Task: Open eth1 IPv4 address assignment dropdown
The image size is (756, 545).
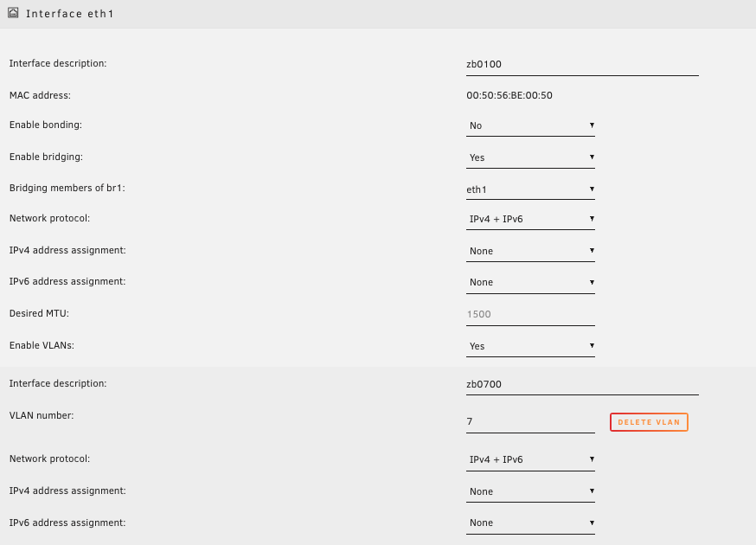Action: coord(530,251)
